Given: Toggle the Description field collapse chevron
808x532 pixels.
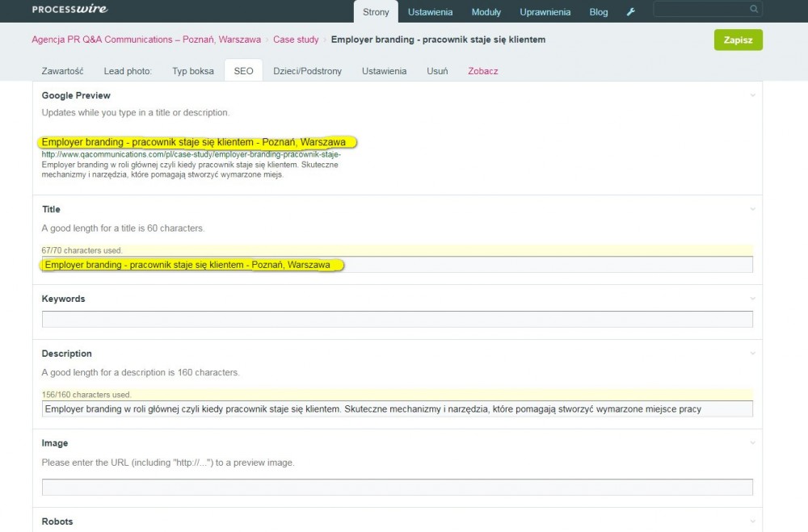Looking at the screenshot, I should (752, 354).
